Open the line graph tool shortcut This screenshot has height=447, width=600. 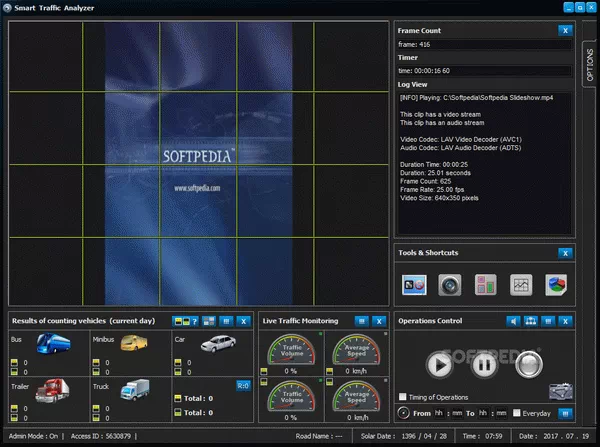520,285
